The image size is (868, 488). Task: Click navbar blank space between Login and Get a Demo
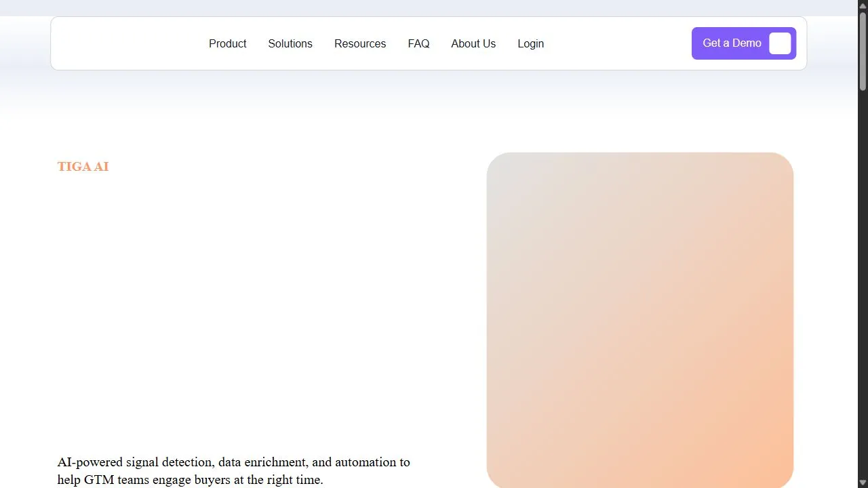pos(617,43)
